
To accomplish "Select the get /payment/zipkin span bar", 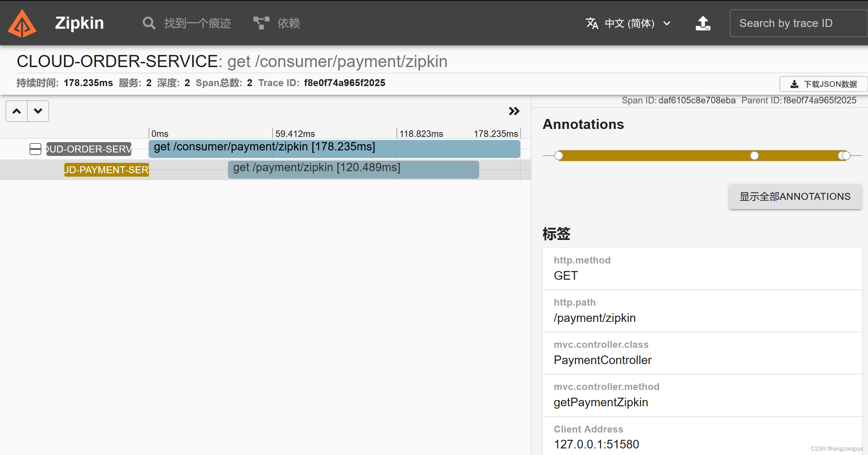I will pyautogui.click(x=353, y=169).
